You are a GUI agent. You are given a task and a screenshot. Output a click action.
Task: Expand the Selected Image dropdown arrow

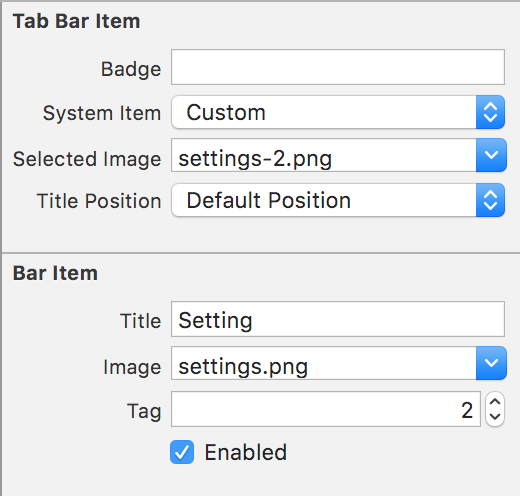(491, 155)
